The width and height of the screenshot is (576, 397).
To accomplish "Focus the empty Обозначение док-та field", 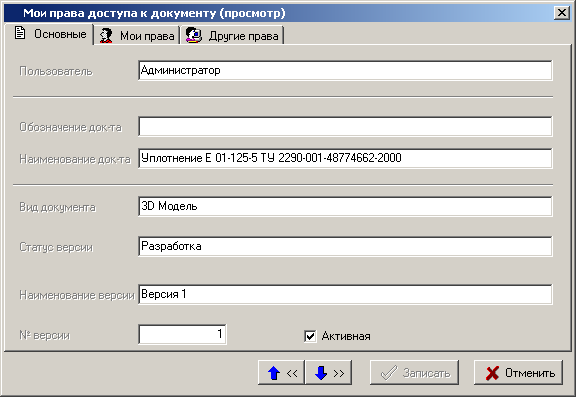I will click(345, 126).
